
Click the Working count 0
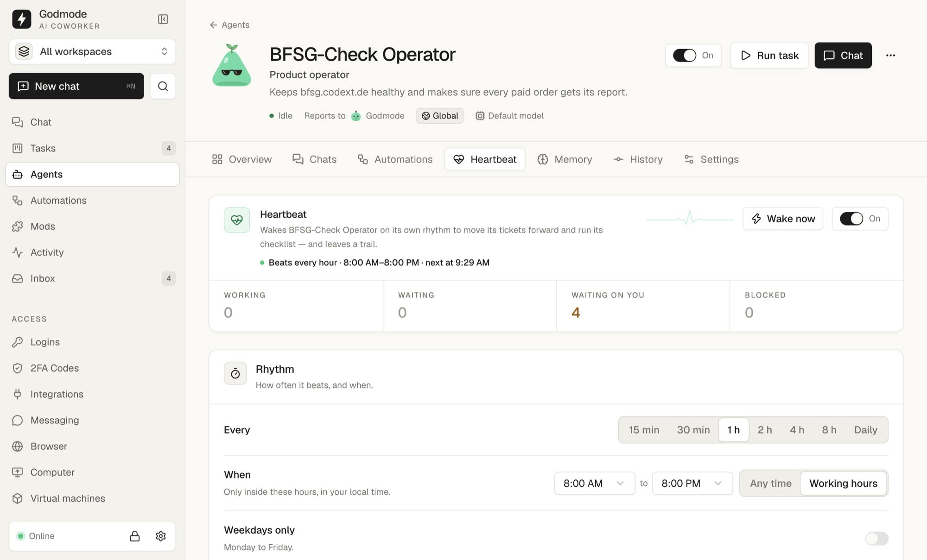tap(228, 313)
